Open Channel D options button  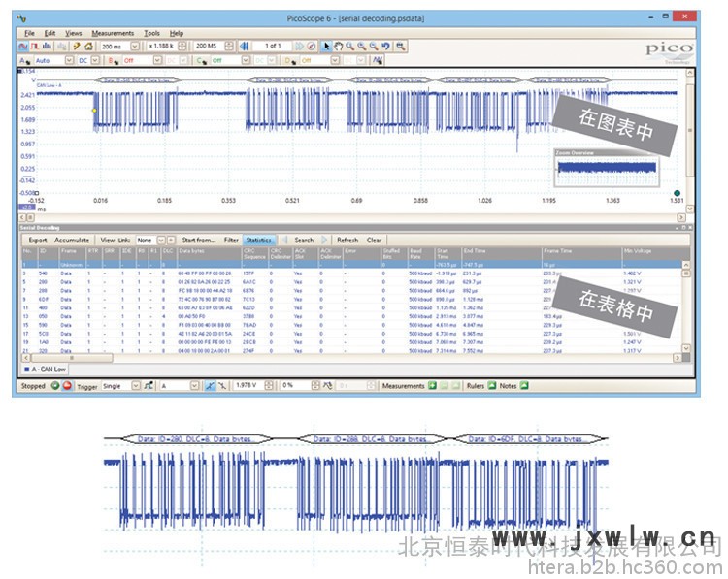pyautogui.click(x=290, y=61)
